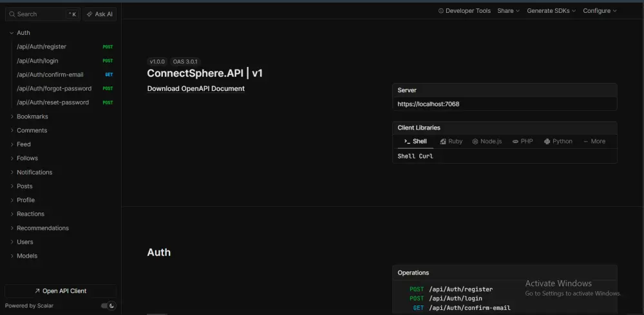Screen dimensions: 644x315
Task: Click the Node.js hexagon icon
Action: 475,141
